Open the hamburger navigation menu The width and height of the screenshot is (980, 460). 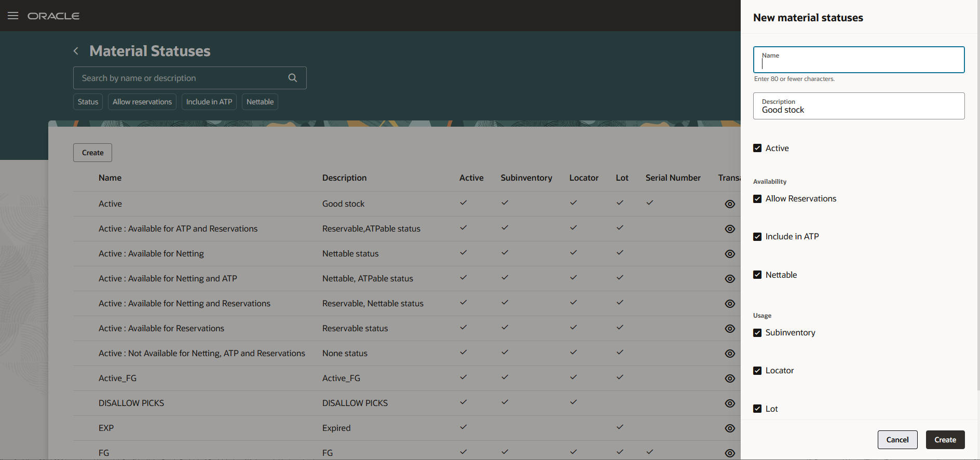pos(13,16)
